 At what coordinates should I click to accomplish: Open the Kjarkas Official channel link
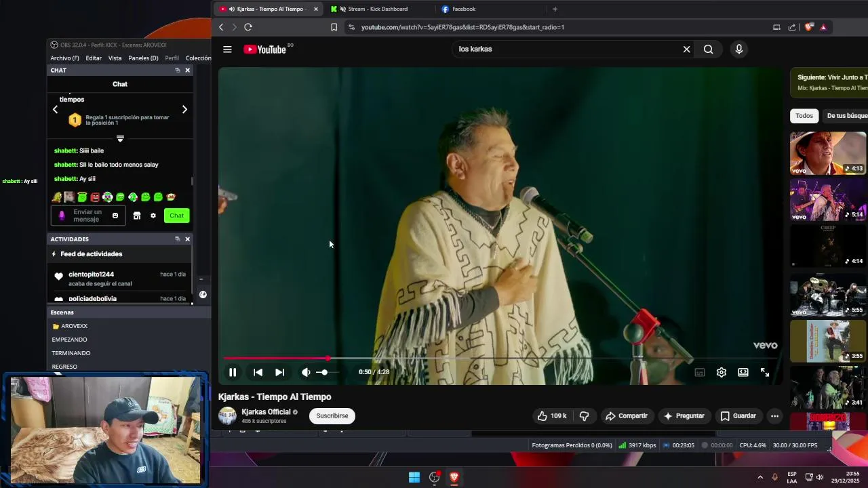click(x=266, y=411)
